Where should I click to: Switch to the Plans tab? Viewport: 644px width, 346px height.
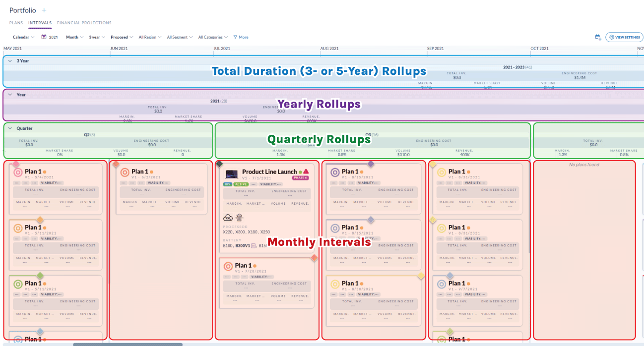pyautogui.click(x=16, y=23)
